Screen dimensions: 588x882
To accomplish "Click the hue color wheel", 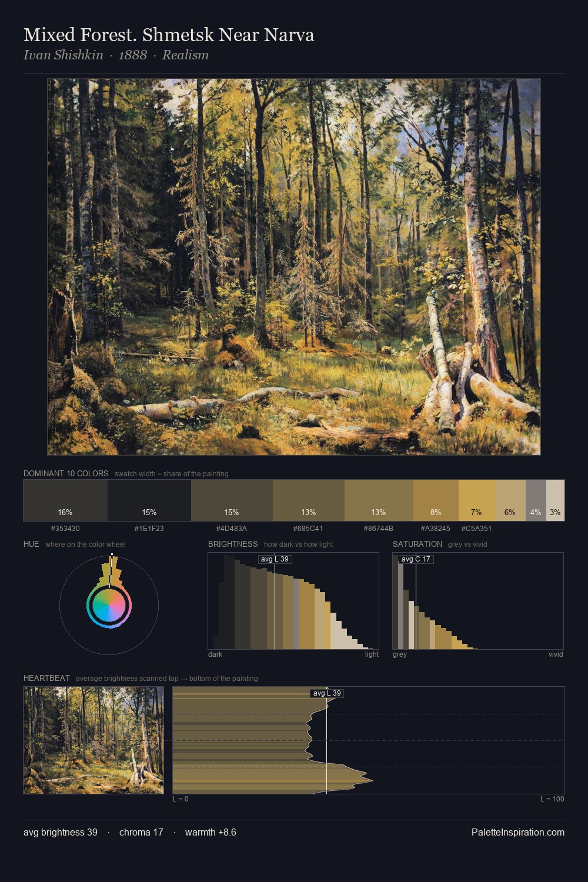I will (109, 605).
